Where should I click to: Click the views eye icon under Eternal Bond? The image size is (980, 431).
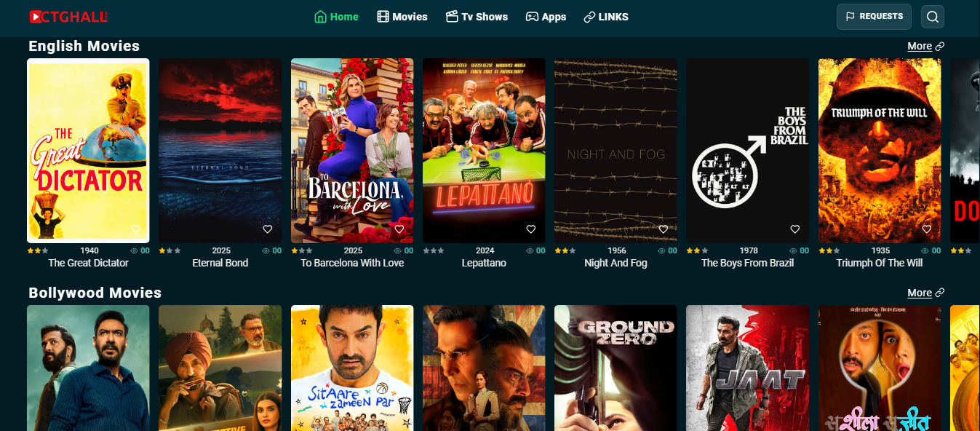tap(266, 250)
